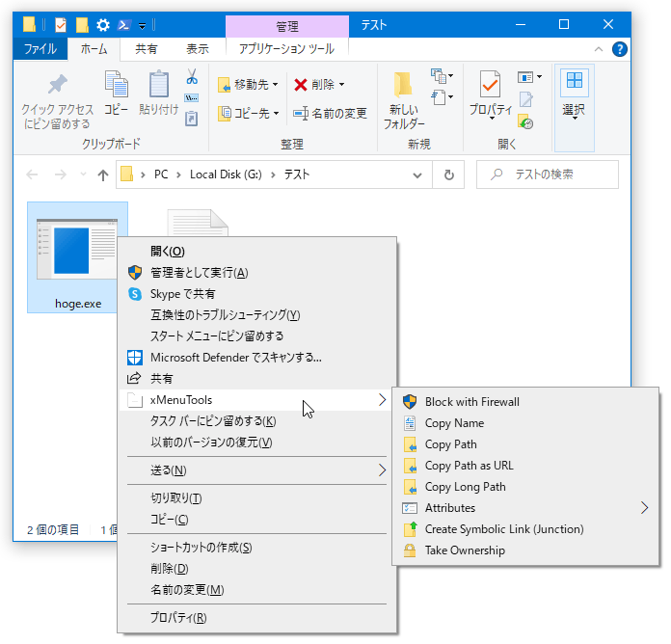Viewport: 671px width, 644px height.
Task: Open the 開く dropdown icon in ribbon
Action: (530, 77)
